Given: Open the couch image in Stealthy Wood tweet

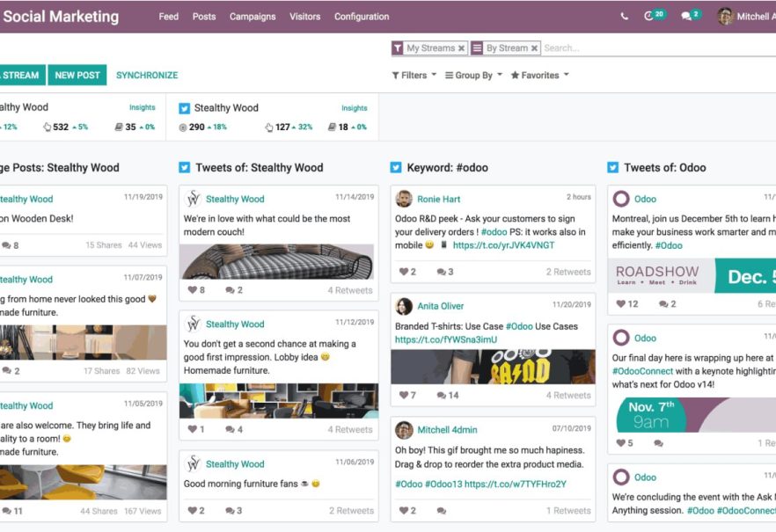Looking at the screenshot, I should pos(277,262).
